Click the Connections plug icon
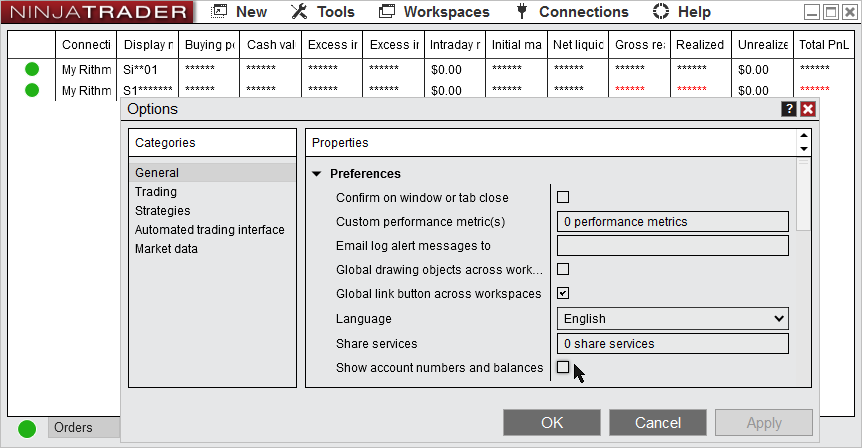 click(x=522, y=11)
